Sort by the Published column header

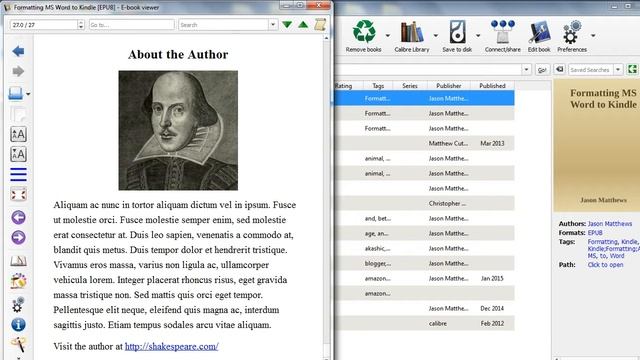click(x=492, y=86)
